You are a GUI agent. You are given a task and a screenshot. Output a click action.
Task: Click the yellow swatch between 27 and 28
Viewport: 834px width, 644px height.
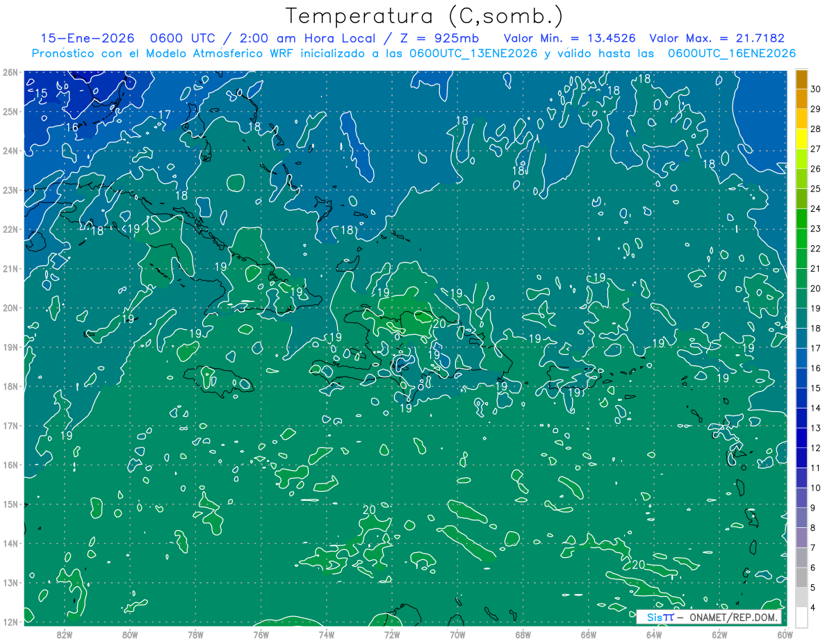pos(802,140)
